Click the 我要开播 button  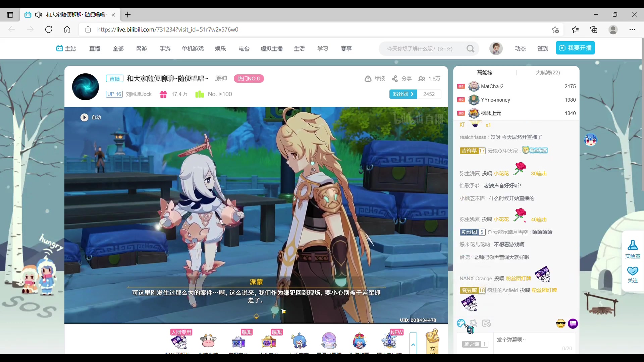[x=575, y=48]
